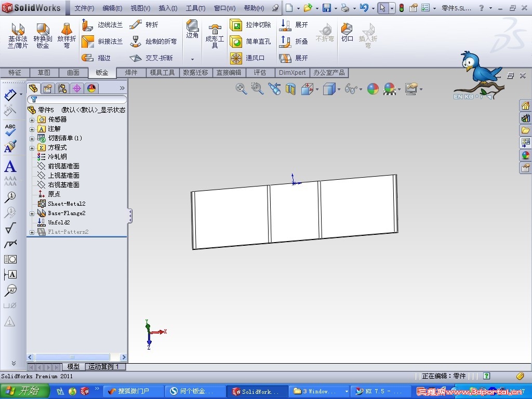This screenshot has width=532, height=399.
Task: Switch to the 评估 tab
Action: coord(260,73)
